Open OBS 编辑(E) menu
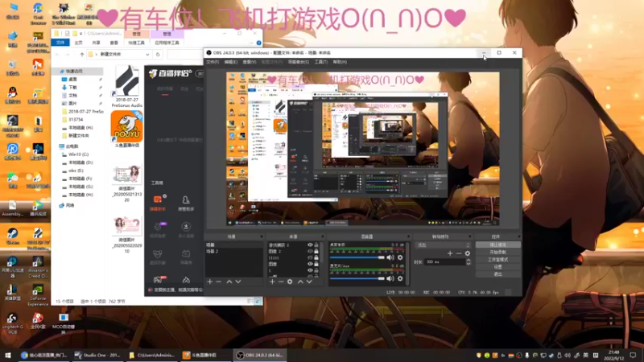 [x=231, y=62]
